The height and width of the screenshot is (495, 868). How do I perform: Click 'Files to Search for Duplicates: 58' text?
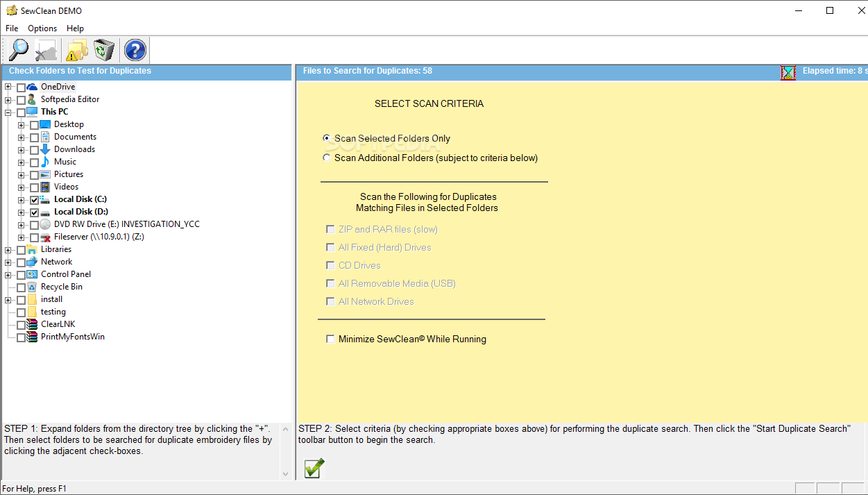368,71
